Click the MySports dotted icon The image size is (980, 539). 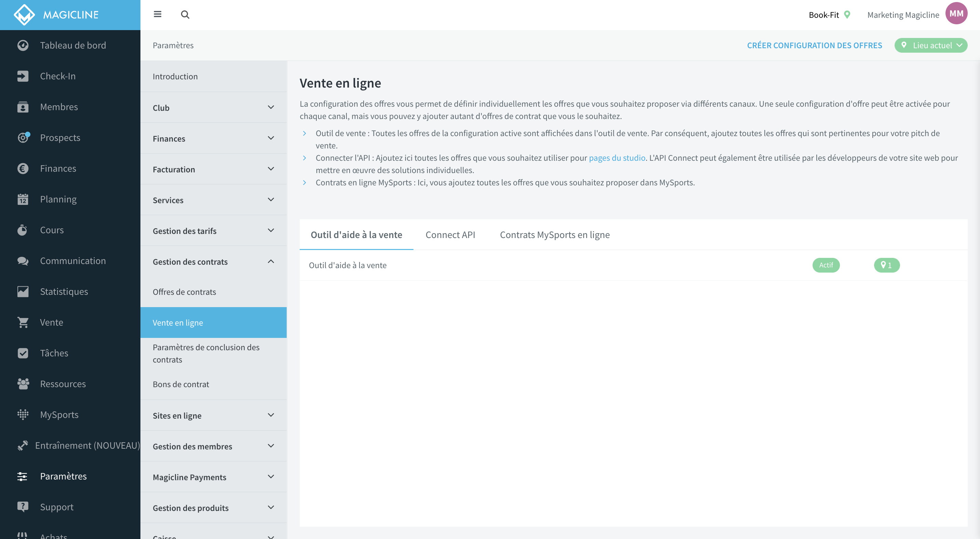coord(23,415)
